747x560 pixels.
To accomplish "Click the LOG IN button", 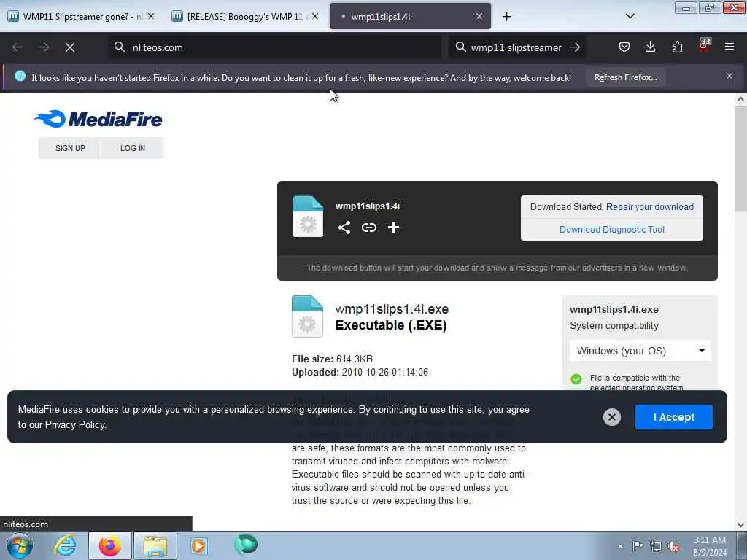I will [x=133, y=148].
